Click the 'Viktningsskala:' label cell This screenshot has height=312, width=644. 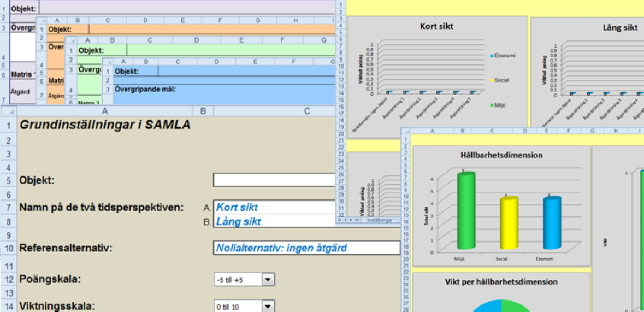click(57, 306)
